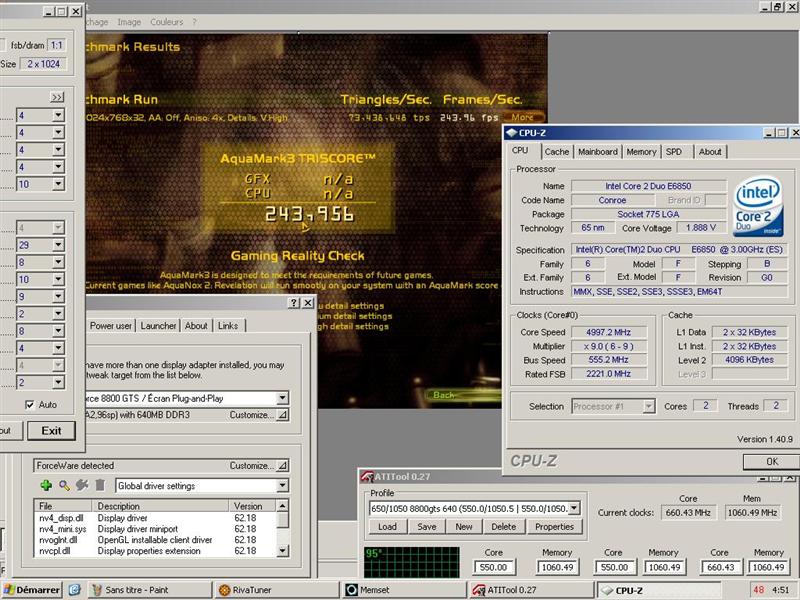This screenshot has height=600, width=800.
Task: Select the nvoglnt.dll driver row
Action: (155, 540)
